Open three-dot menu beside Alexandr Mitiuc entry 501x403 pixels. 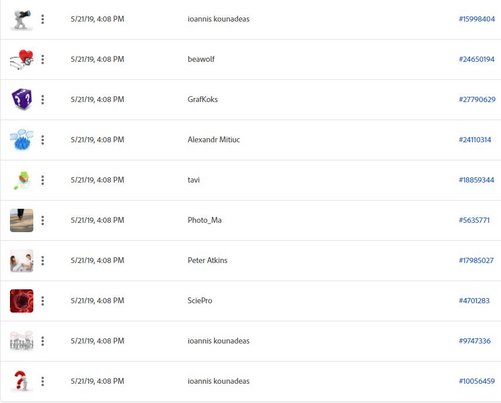43,140
